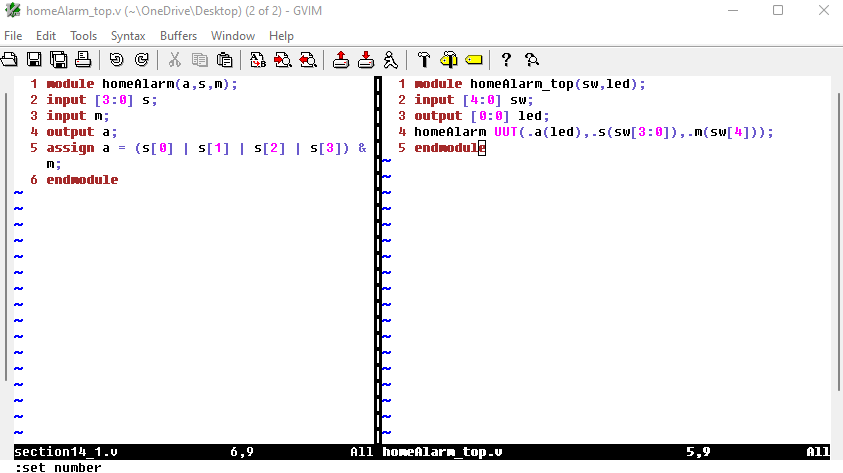Open the Find and Replace toolbar icon
Viewport: 843px width, 473px height.
pos(258,60)
